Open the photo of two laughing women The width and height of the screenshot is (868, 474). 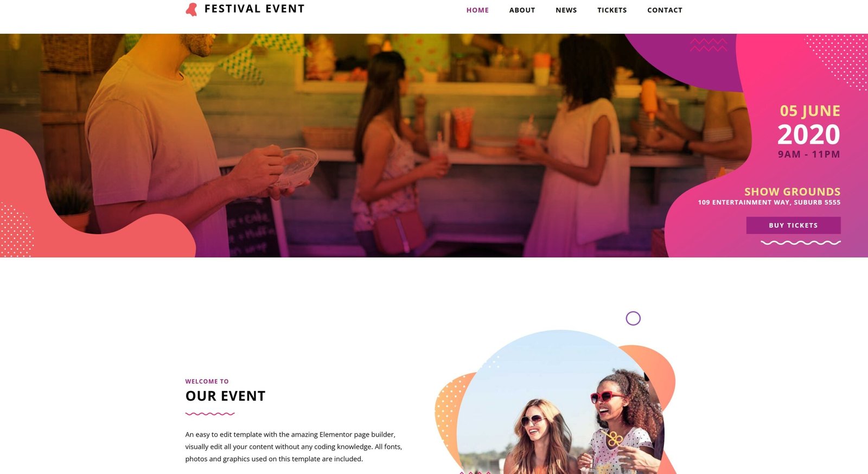(560, 404)
